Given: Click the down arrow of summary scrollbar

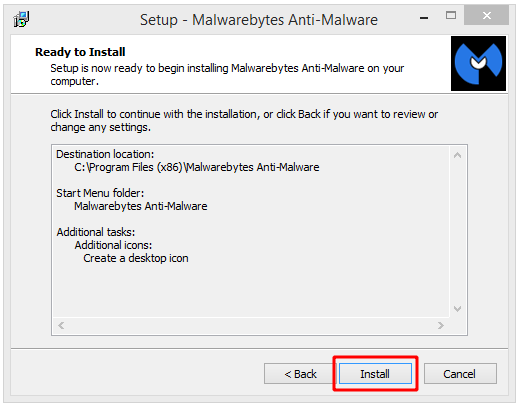Looking at the screenshot, I should [458, 309].
